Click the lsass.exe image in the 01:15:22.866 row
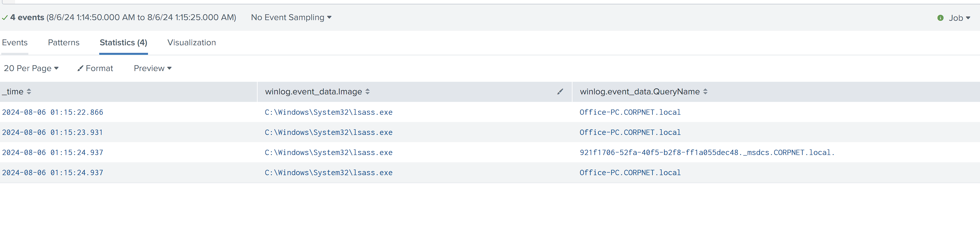The width and height of the screenshot is (980, 228). click(329, 113)
